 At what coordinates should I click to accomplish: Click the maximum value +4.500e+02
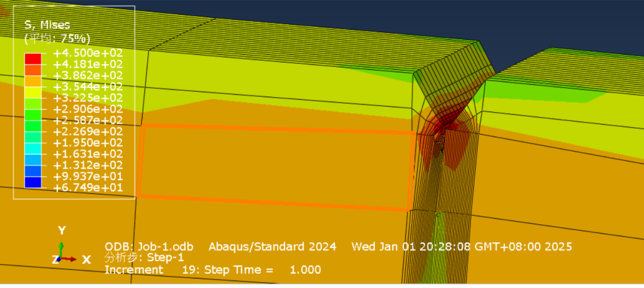88,54
